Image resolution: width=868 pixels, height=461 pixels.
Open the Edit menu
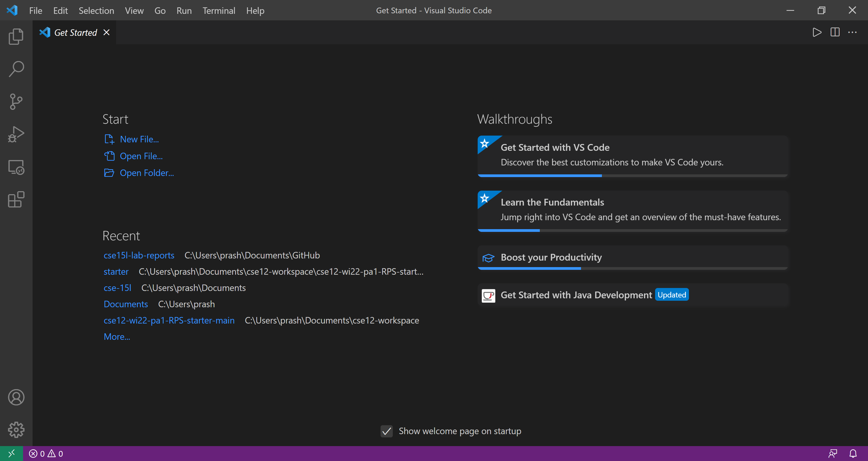(61, 11)
